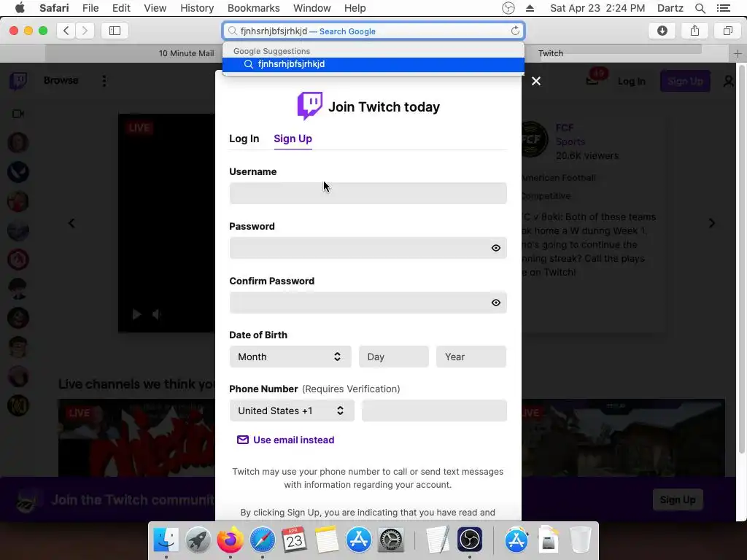
Task: Open Launchpad in the Dock
Action: pyautogui.click(x=198, y=540)
